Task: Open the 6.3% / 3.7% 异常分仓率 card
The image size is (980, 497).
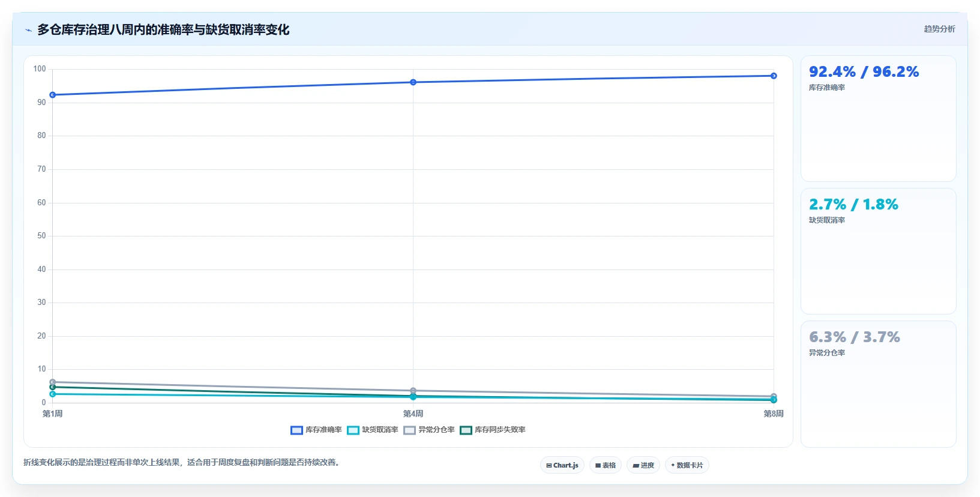Action: pyautogui.click(x=879, y=384)
